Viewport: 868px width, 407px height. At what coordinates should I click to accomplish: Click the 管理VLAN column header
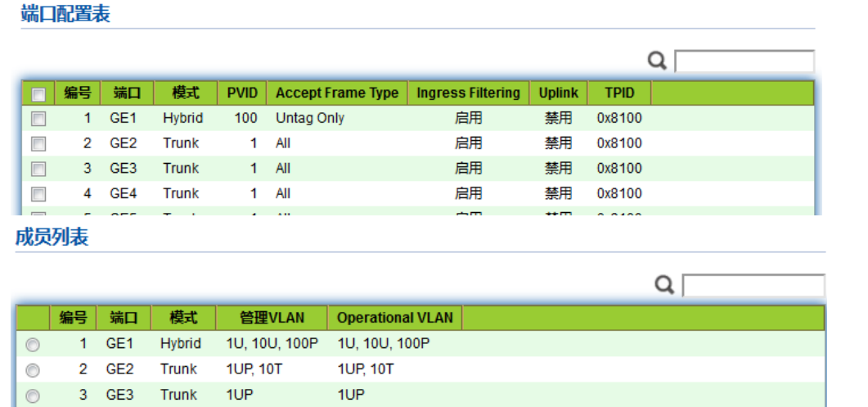pyautogui.click(x=271, y=318)
